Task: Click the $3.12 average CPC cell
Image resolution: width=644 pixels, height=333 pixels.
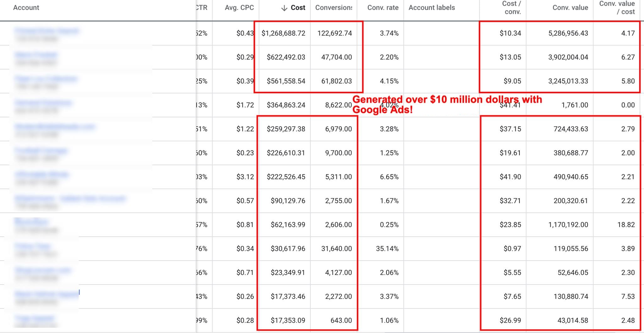Action: tap(245, 177)
